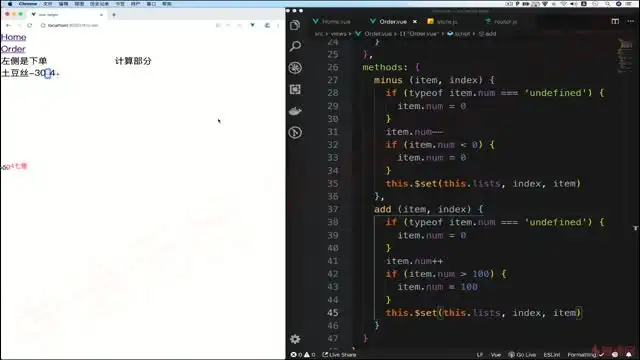The width and height of the screenshot is (640, 360).
Task: Open the Vue devtools extension icon in Chrome
Action: click(x=253, y=25)
